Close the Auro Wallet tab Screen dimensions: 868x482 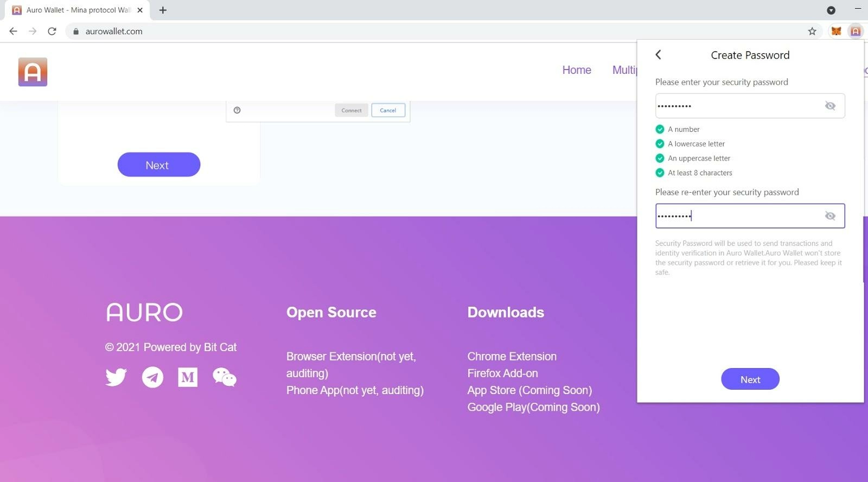tap(140, 10)
